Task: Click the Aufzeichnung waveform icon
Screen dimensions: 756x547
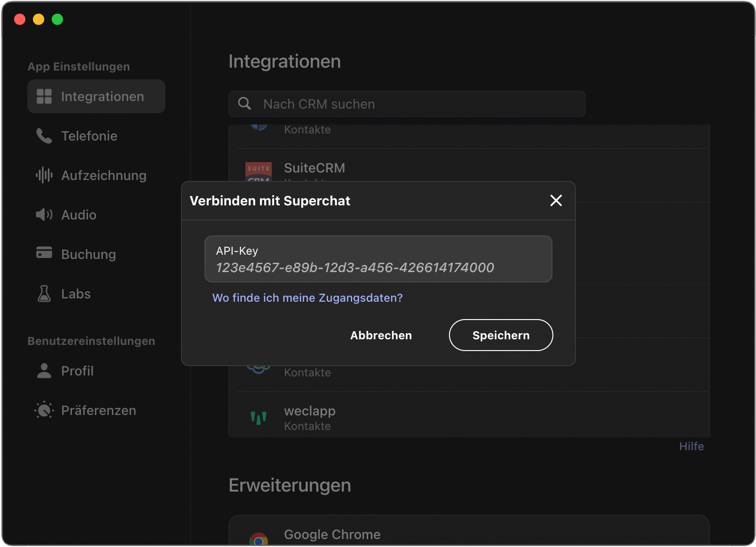Action: tap(44, 175)
